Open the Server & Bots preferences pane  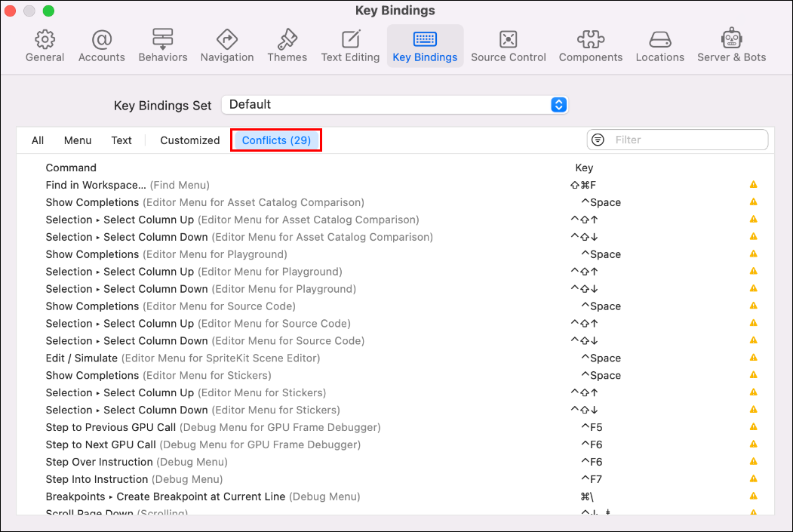click(x=731, y=46)
